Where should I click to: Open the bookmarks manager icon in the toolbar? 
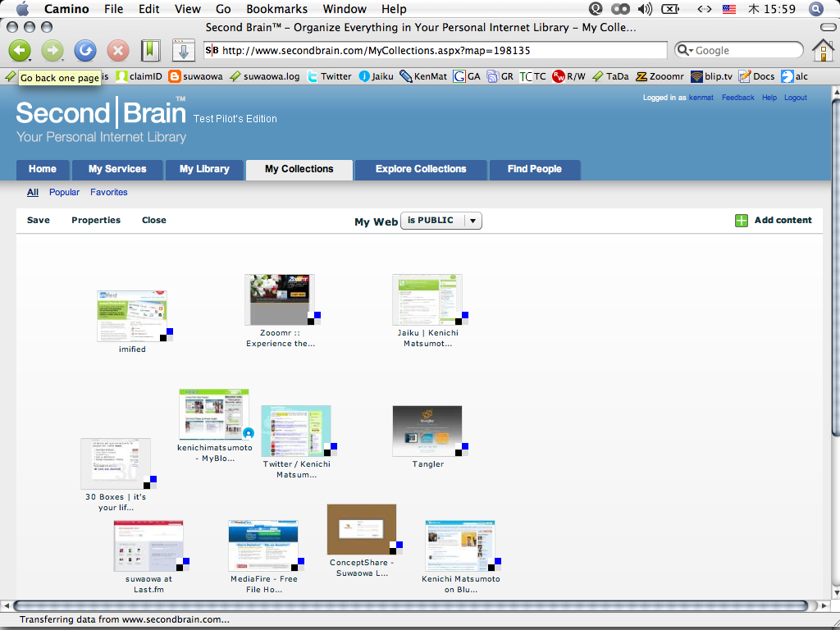pos(151,51)
